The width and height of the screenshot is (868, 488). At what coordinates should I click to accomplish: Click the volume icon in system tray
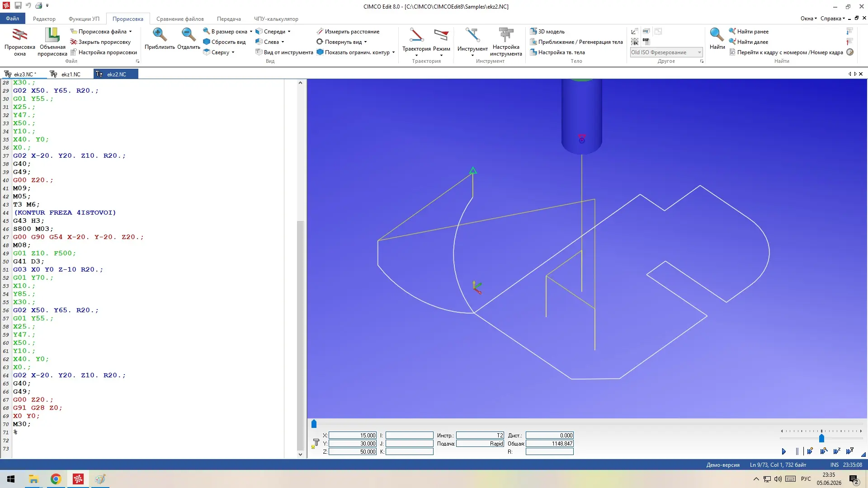pos(778,479)
